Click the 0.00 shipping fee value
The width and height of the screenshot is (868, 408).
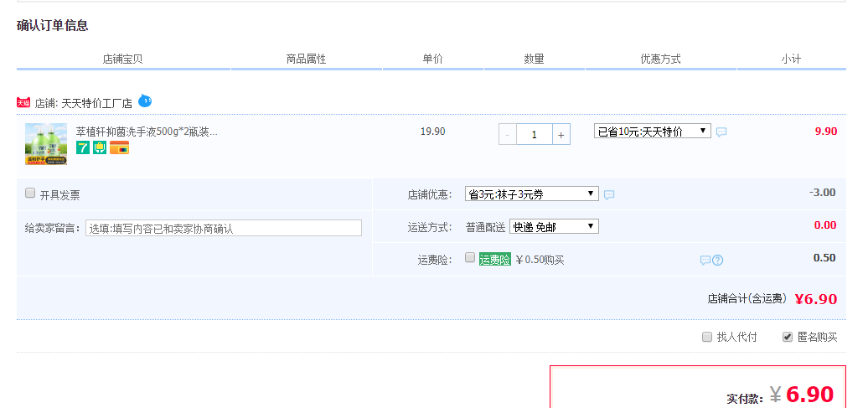point(824,225)
